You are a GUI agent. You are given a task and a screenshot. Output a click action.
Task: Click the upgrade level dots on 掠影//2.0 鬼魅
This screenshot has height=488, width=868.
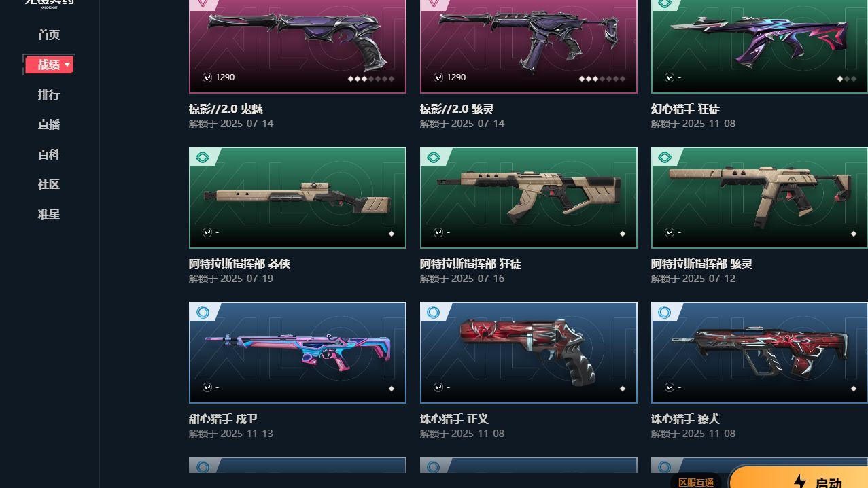click(x=371, y=79)
